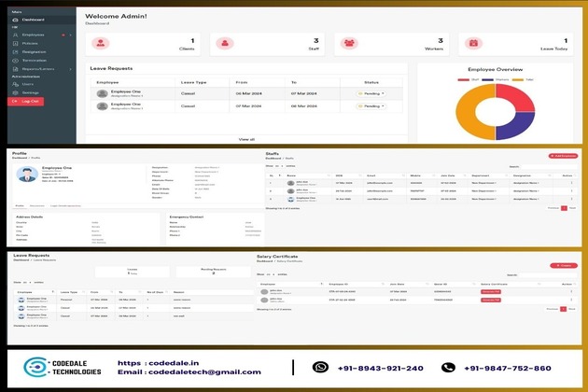Image resolution: width=588 pixels, height=392 pixels.
Task: Click the View all leave requests link
Action: point(246,138)
